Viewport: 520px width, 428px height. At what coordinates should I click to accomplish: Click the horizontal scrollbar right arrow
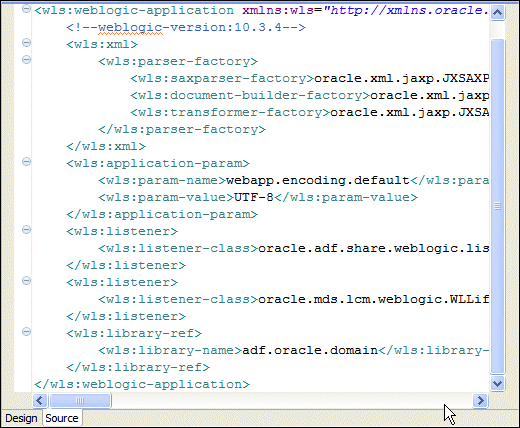[x=480, y=400]
